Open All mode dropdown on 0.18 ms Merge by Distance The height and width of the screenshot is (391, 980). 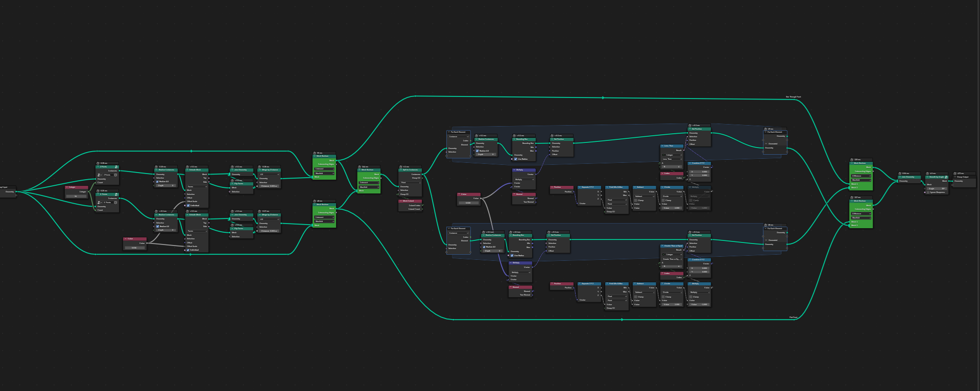(x=269, y=174)
